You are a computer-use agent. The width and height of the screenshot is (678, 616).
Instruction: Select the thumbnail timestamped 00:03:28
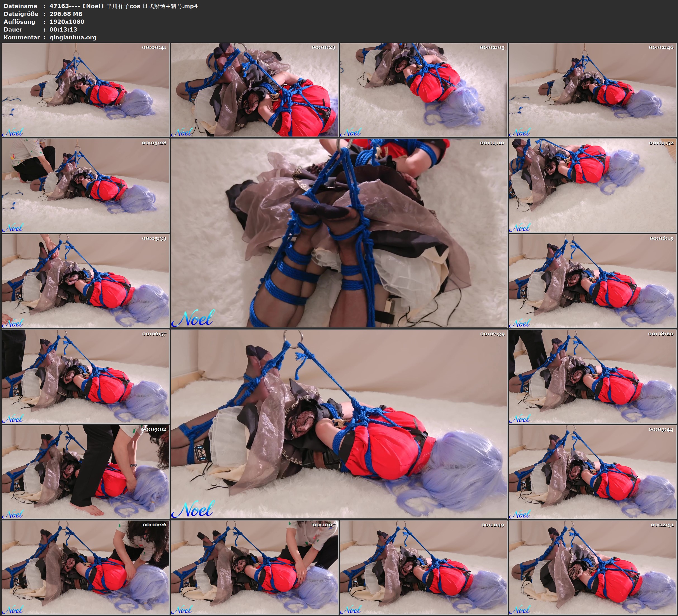tap(85, 185)
